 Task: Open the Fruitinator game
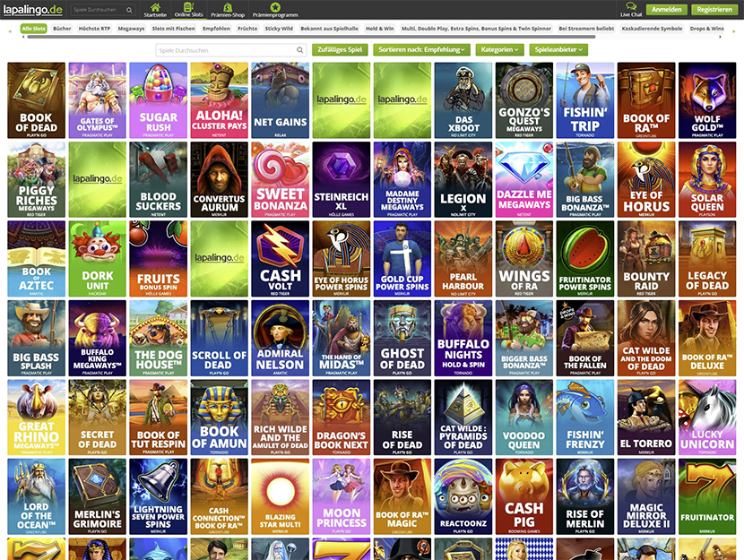pyautogui.click(x=707, y=496)
